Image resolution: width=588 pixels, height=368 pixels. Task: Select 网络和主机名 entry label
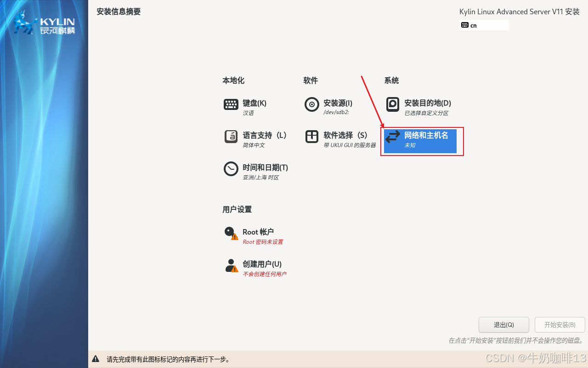coord(426,135)
